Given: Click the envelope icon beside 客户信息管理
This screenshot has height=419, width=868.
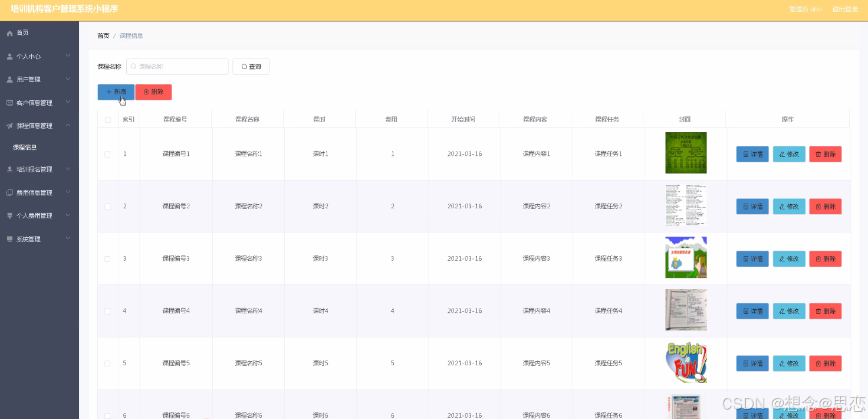Looking at the screenshot, I should tap(9, 103).
